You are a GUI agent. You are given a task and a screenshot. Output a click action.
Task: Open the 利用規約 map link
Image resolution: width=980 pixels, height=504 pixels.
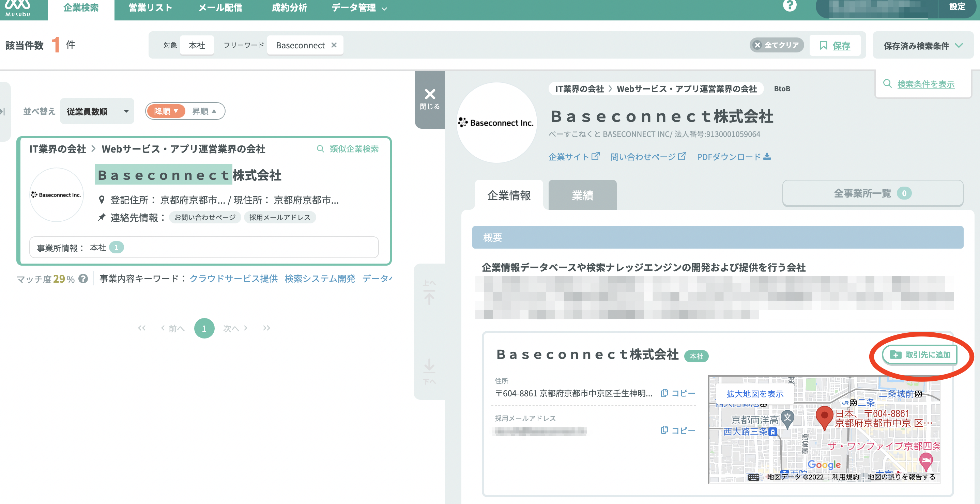coord(845,477)
